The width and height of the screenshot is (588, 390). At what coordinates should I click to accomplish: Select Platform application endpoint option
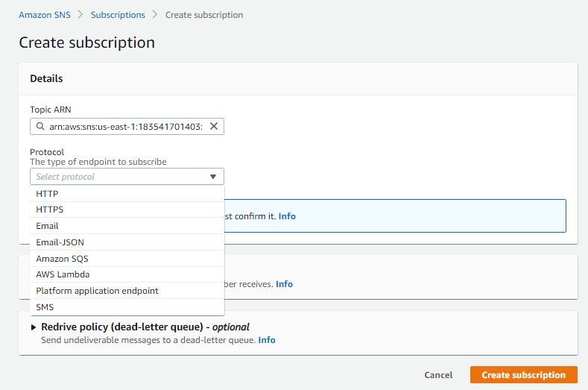pyautogui.click(x=127, y=291)
